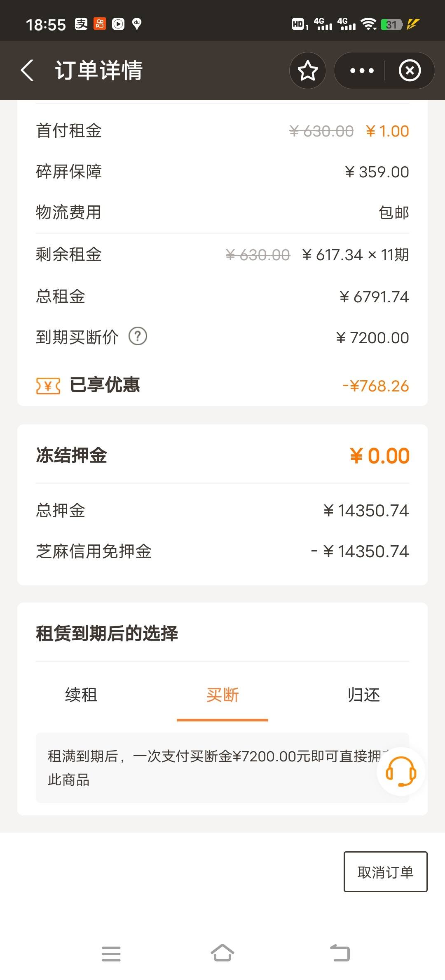Switch to the 续租 tab
The width and height of the screenshot is (445, 980).
[81, 695]
